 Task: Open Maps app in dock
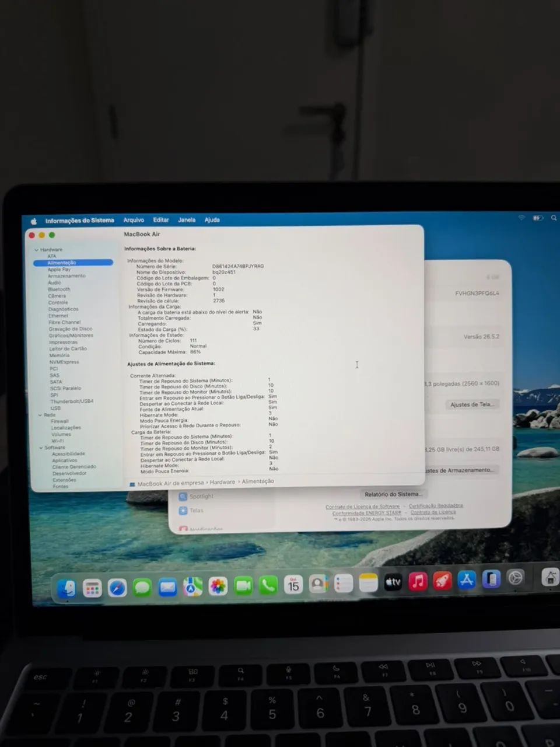193,587
